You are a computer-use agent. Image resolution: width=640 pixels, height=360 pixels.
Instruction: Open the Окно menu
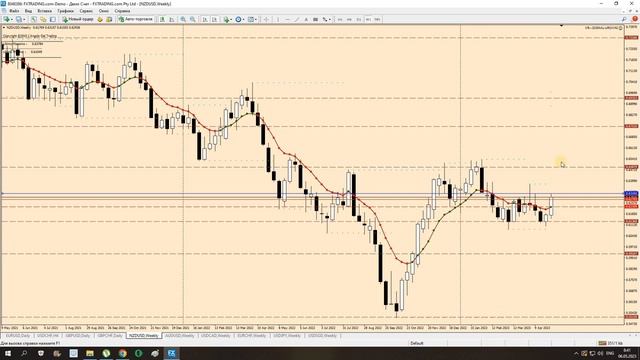[x=104, y=11]
